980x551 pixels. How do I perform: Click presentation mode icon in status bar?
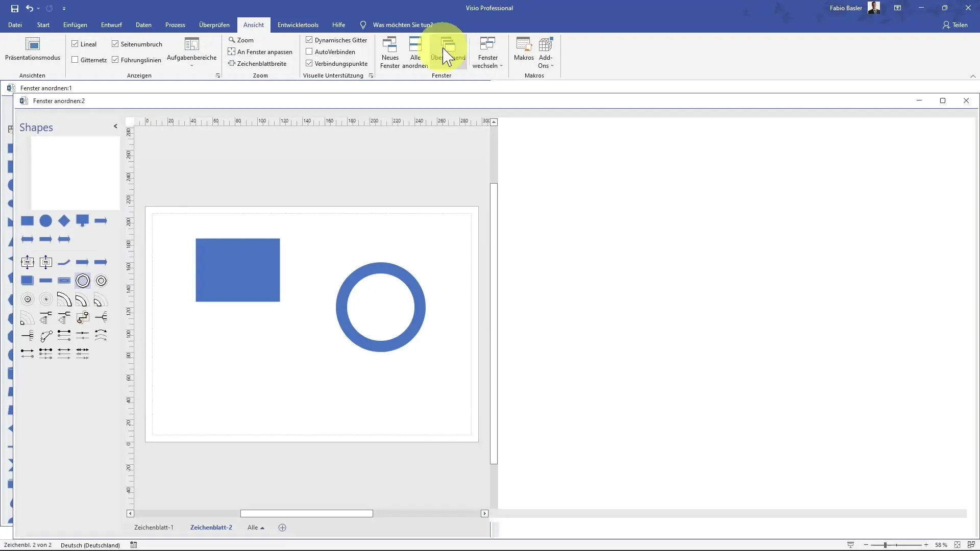click(x=850, y=545)
